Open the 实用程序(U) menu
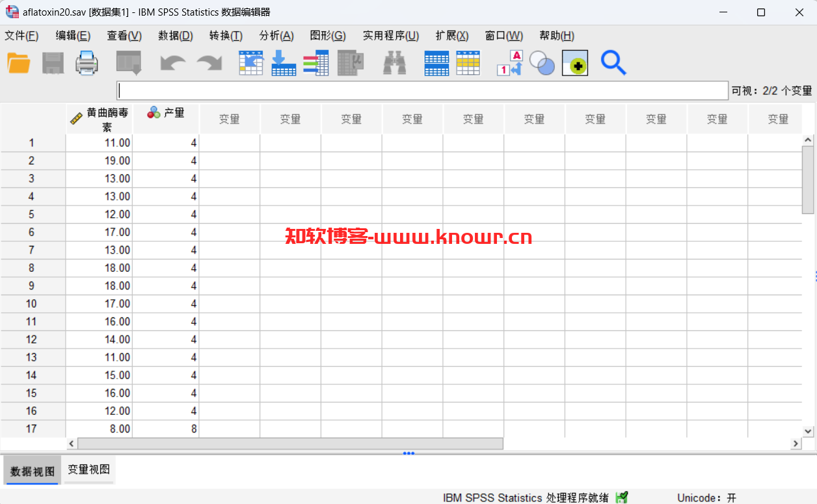 391,36
